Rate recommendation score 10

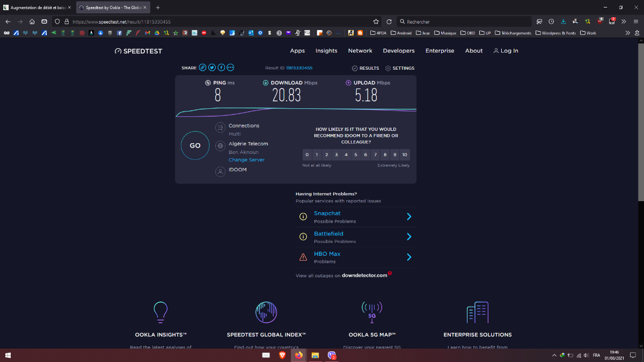coord(405,154)
